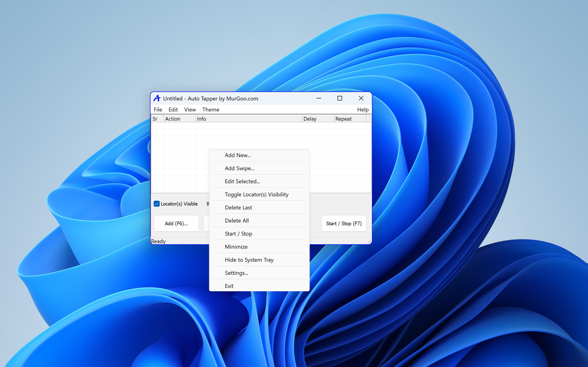Choose Add New from the context menu
This screenshot has height=367, width=588.
238,155
